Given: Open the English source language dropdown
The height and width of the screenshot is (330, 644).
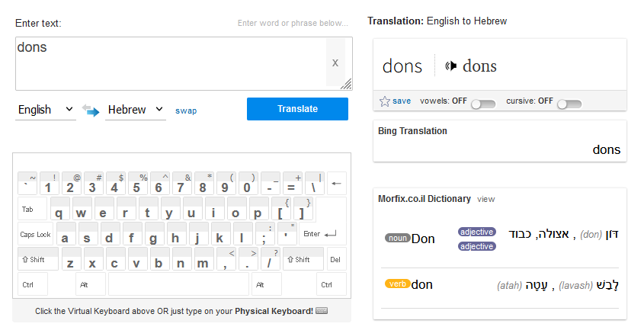Looking at the screenshot, I should pyautogui.click(x=46, y=111).
